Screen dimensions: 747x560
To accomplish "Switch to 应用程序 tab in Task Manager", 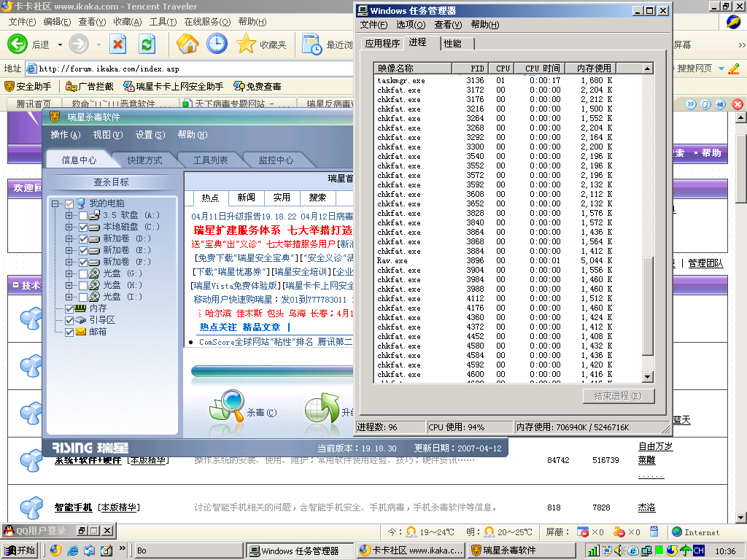I will pos(382,43).
